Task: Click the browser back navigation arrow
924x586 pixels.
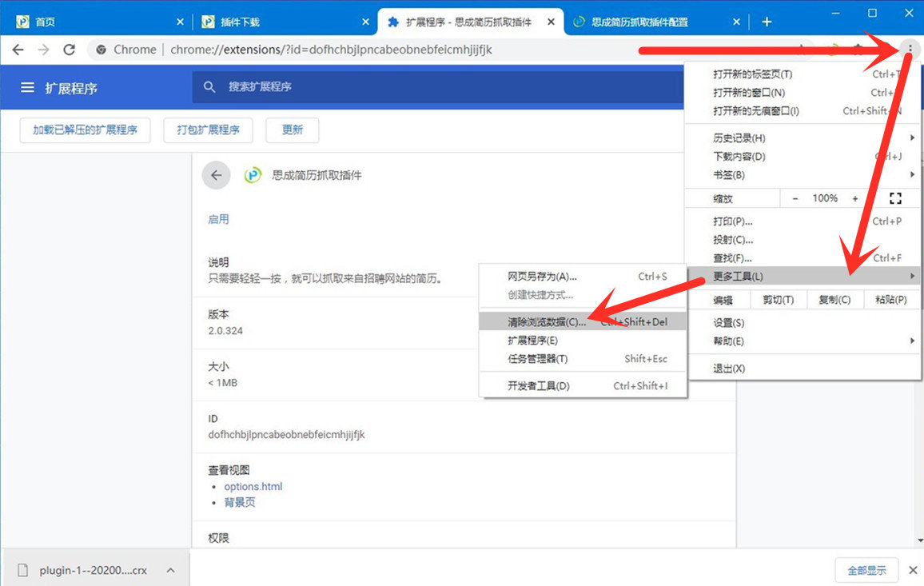Action: click(18, 49)
